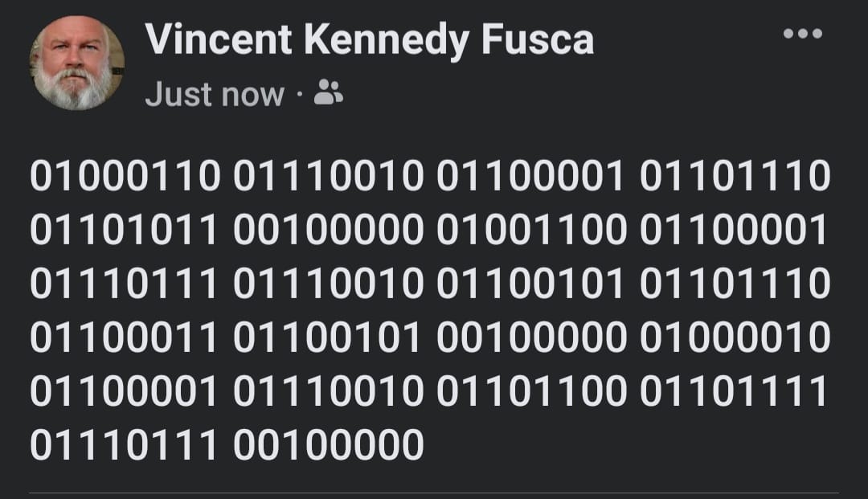Click the binary group 01101011

[125, 231]
